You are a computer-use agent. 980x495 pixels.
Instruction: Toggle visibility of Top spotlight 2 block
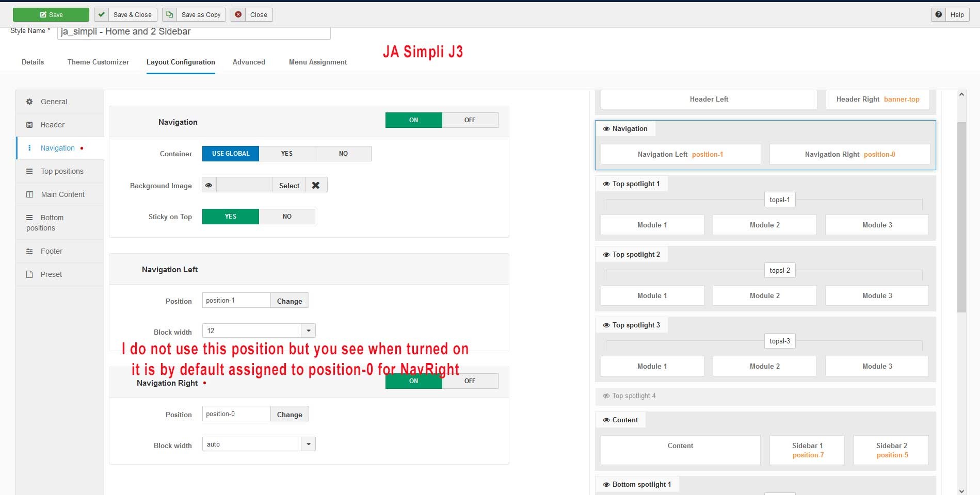606,255
